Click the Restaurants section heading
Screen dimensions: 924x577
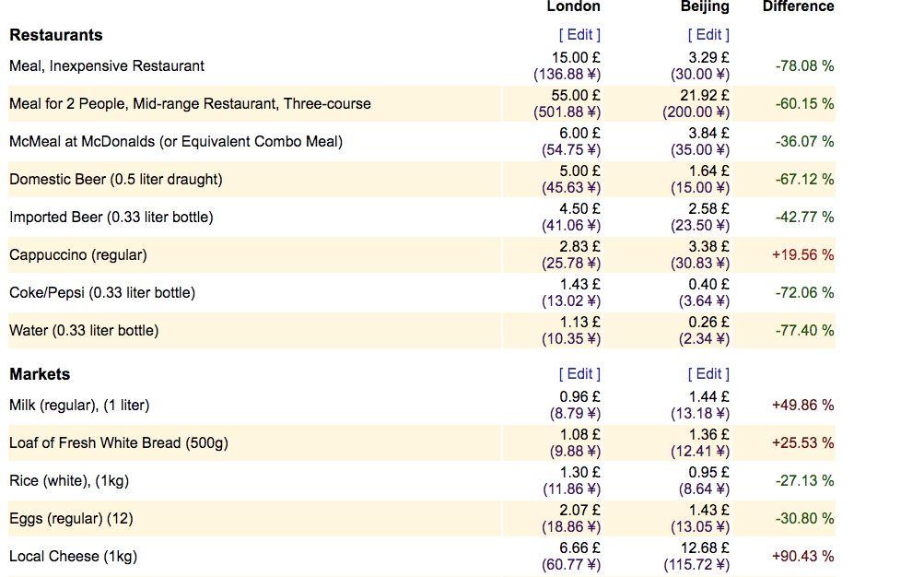coord(56,35)
